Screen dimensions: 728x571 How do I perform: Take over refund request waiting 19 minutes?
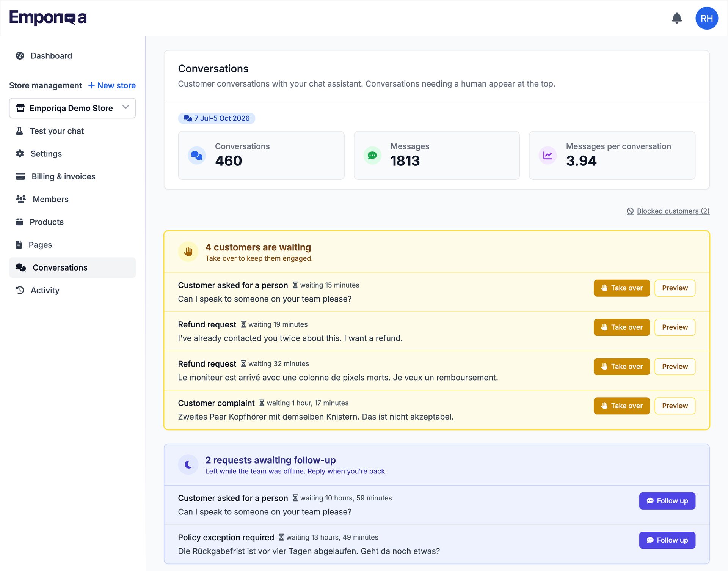[622, 327]
